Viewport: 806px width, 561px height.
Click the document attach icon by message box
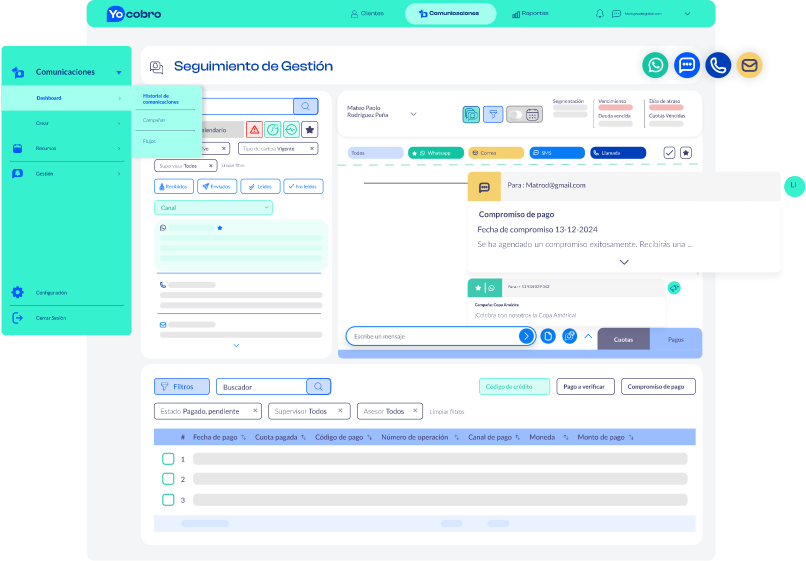tap(548, 336)
